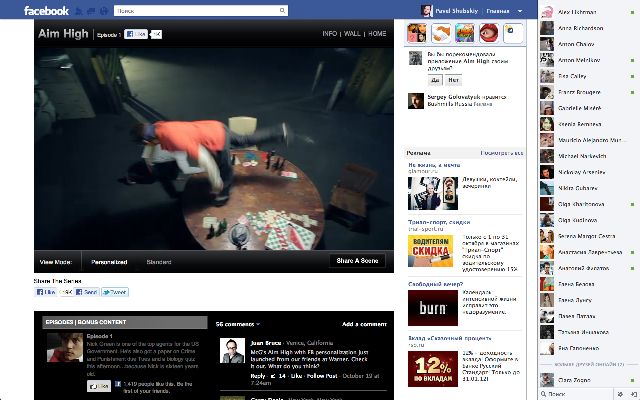Click the Aim High video player

pyautogui.click(x=214, y=148)
